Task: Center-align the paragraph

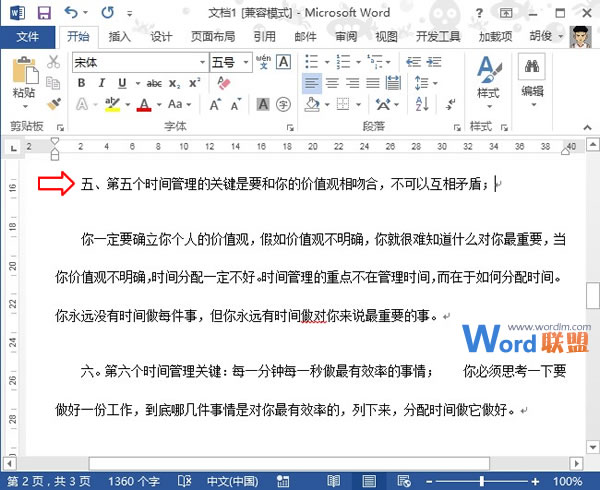Action: [332, 83]
